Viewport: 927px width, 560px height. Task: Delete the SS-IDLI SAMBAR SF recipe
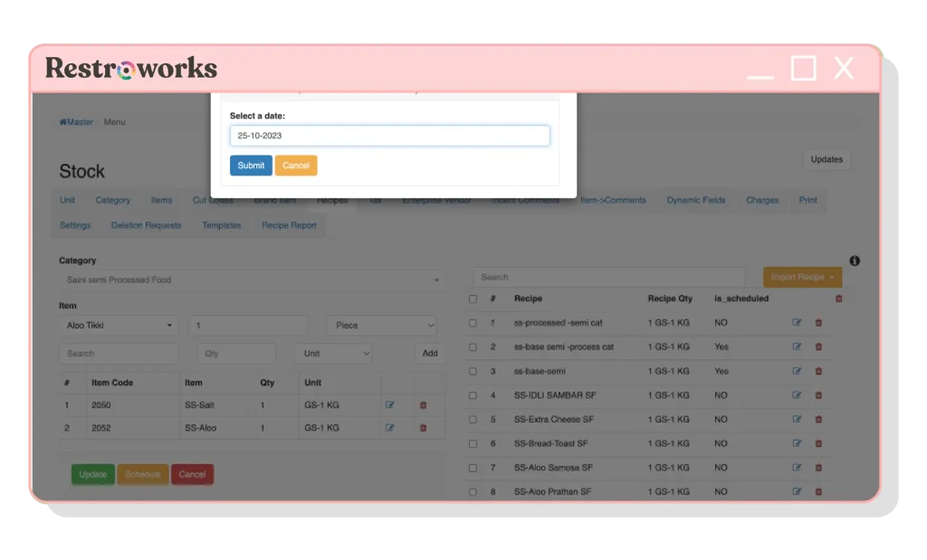[x=817, y=395]
